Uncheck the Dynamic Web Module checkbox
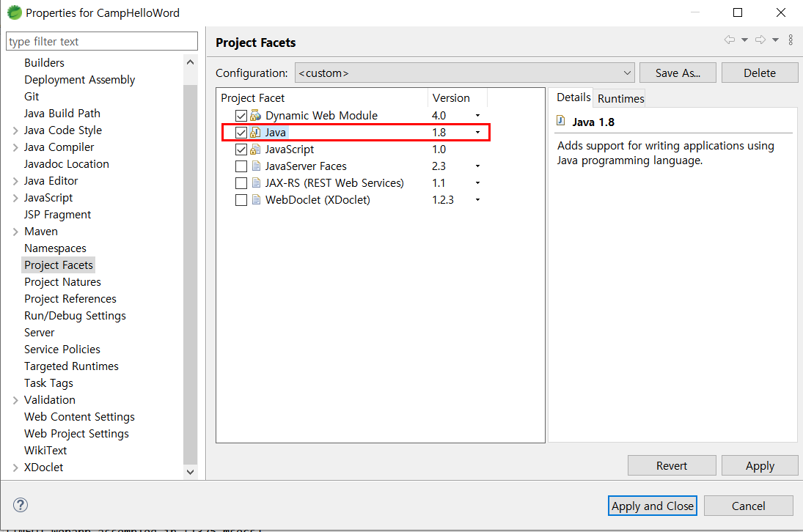 [241, 116]
